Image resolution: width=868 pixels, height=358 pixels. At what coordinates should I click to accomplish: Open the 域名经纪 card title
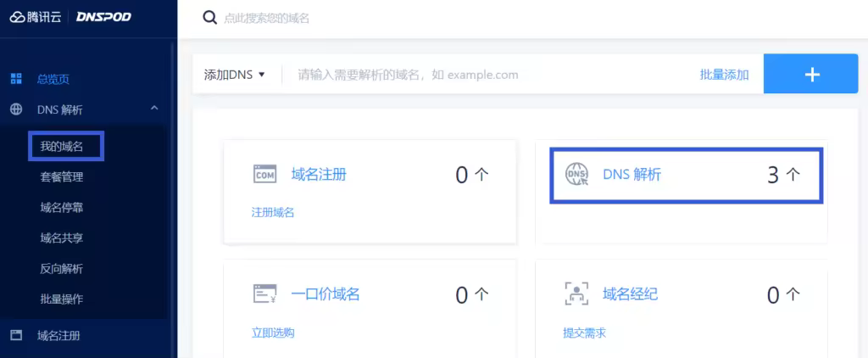coord(630,294)
